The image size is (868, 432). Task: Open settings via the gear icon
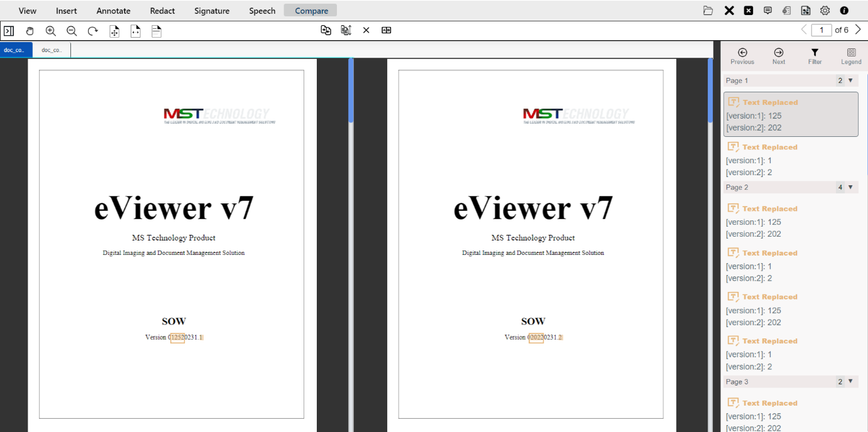825,11
